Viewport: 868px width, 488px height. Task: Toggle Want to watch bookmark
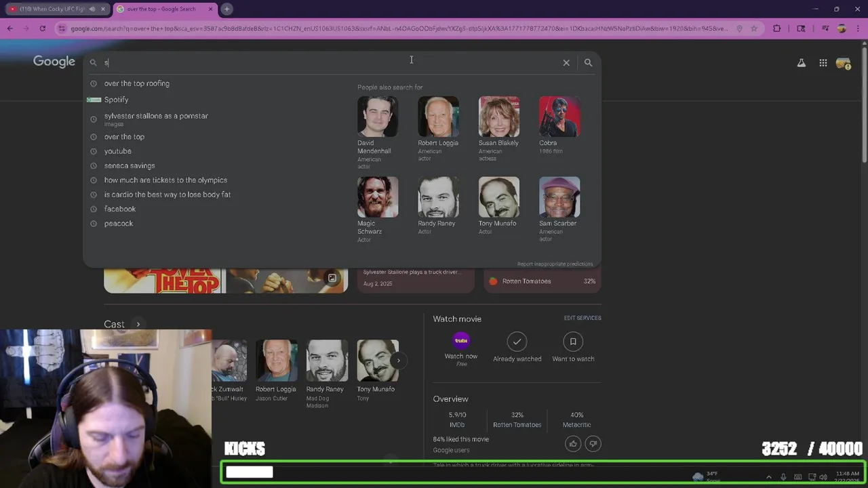[x=573, y=342]
